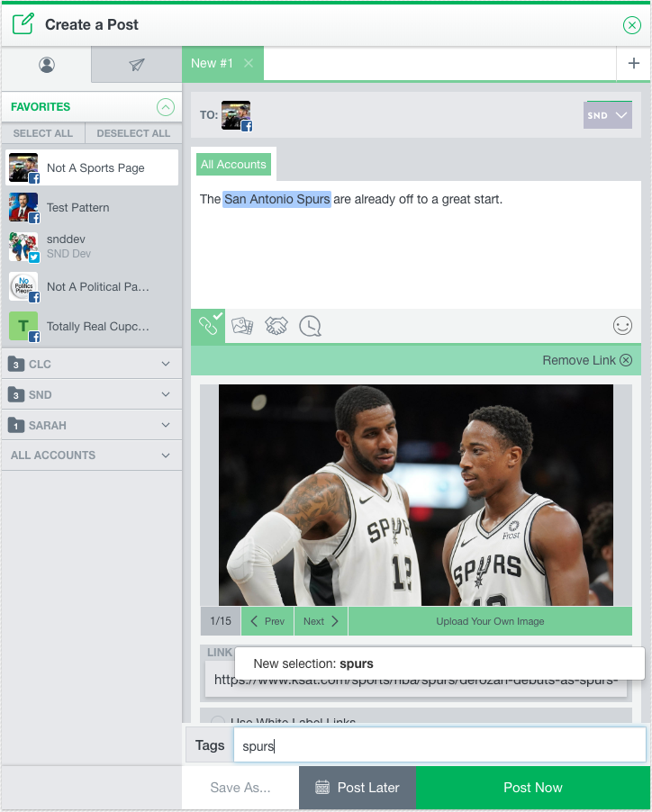Choose New selection: spurs suggestion
Screen dimensions: 652x812
(x=439, y=663)
